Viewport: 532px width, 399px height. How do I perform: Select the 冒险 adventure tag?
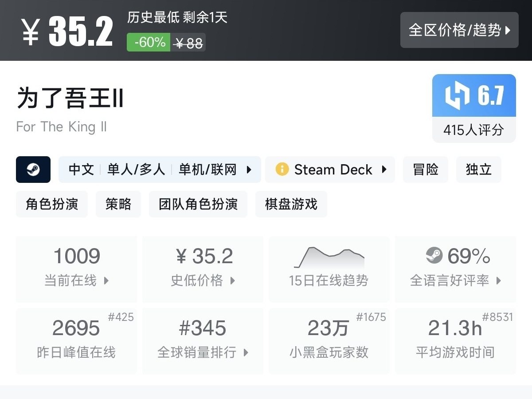pos(426,170)
